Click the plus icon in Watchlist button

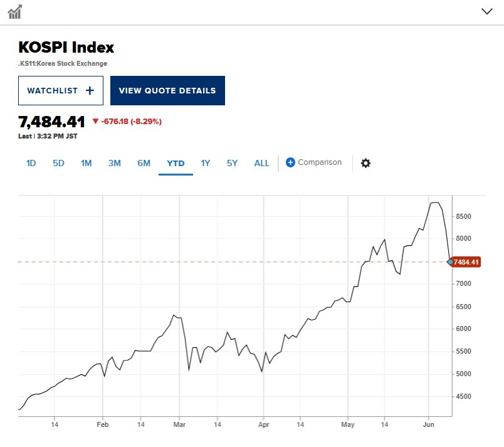pyautogui.click(x=90, y=91)
